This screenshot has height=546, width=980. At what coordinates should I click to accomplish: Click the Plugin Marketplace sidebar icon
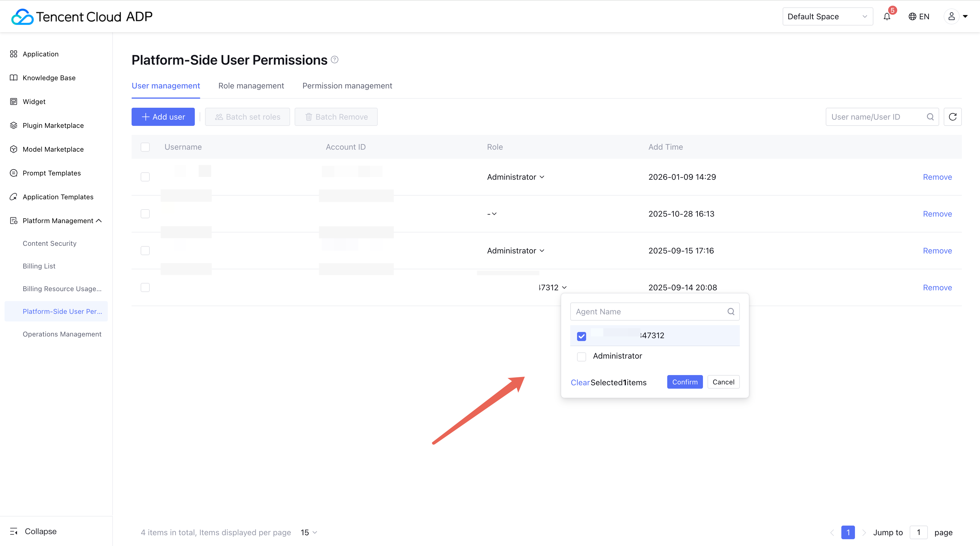[14, 126]
